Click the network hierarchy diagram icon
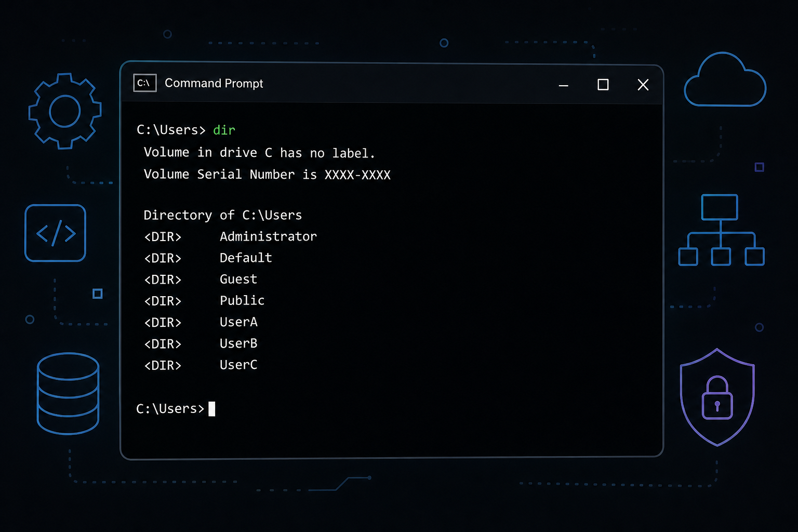 (721, 230)
